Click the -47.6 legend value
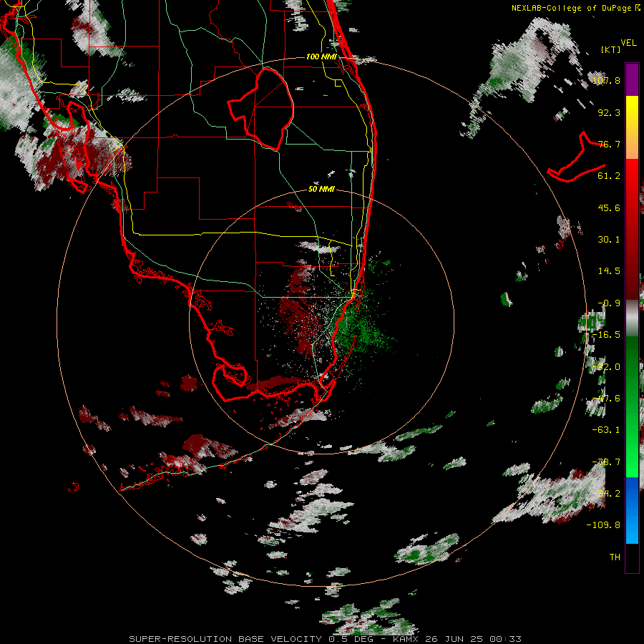The width and height of the screenshot is (644, 644). 607,399
